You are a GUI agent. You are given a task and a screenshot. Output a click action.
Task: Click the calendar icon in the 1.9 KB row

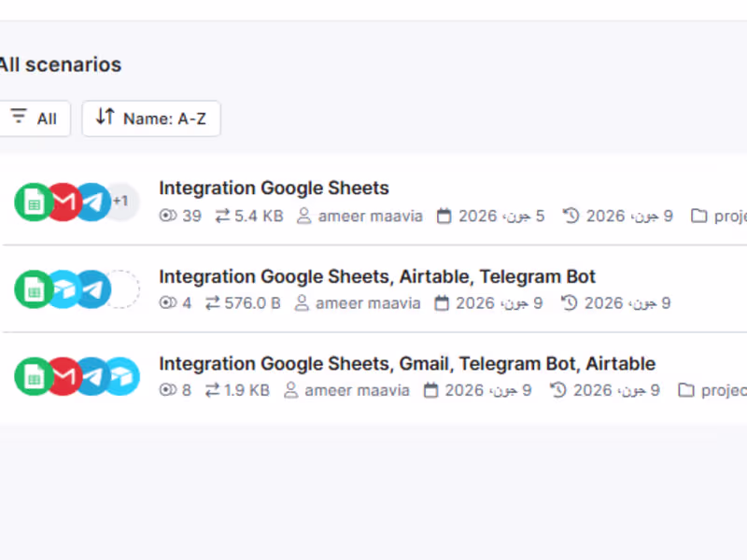click(x=430, y=390)
